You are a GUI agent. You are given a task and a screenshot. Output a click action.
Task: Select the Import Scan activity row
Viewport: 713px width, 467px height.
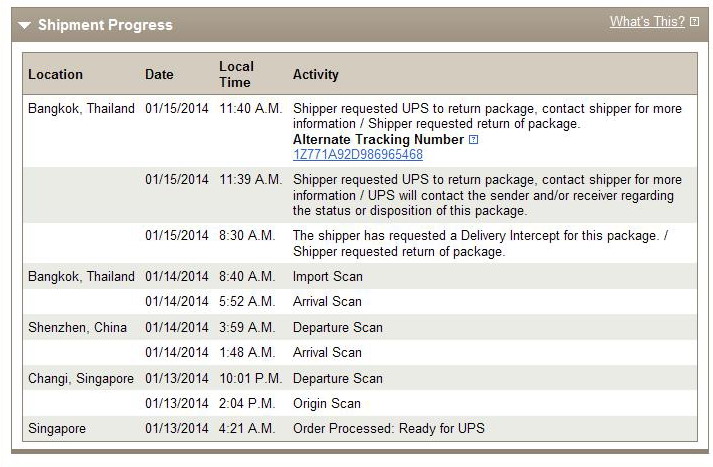[360, 276]
